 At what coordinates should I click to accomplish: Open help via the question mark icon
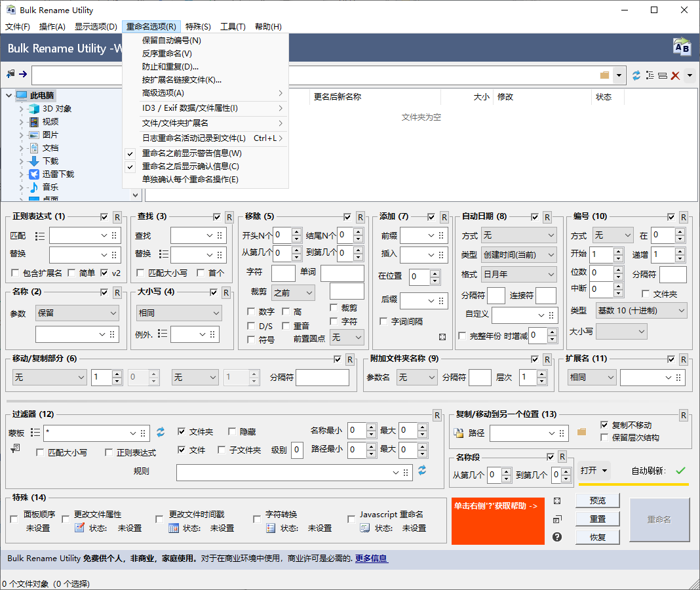(x=556, y=536)
